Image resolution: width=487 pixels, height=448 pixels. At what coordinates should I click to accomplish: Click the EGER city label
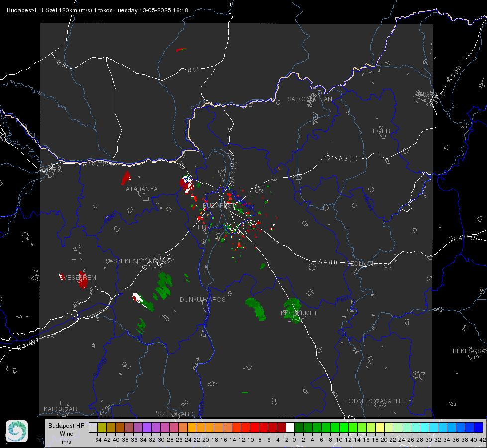(x=381, y=131)
